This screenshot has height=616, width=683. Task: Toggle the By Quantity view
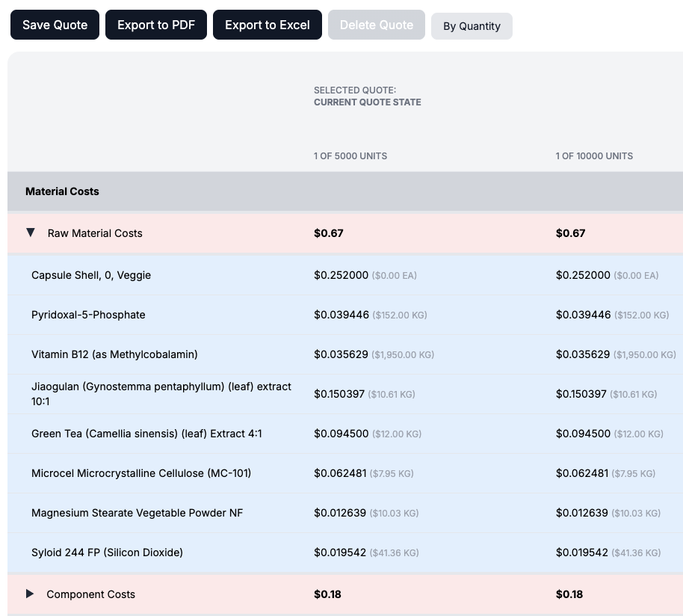tap(472, 25)
